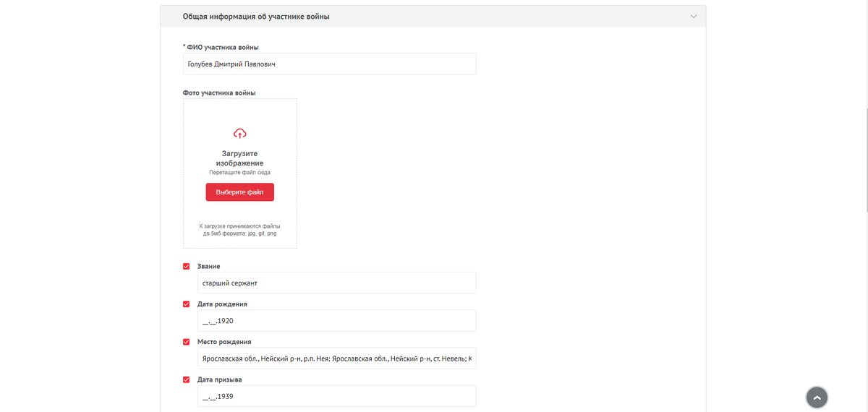Click the 'Фото участника войны' label
This screenshot has height=412, width=868.
pos(219,93)
